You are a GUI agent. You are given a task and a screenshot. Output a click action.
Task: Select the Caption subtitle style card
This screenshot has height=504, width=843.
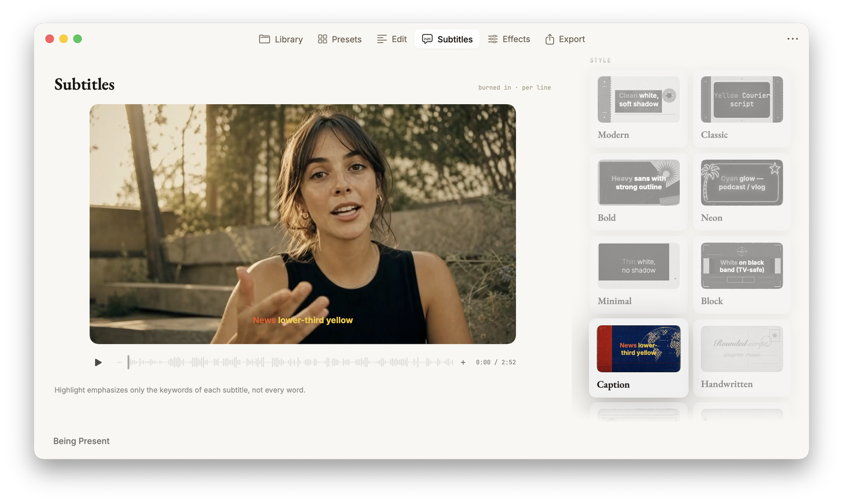[638, 358]
